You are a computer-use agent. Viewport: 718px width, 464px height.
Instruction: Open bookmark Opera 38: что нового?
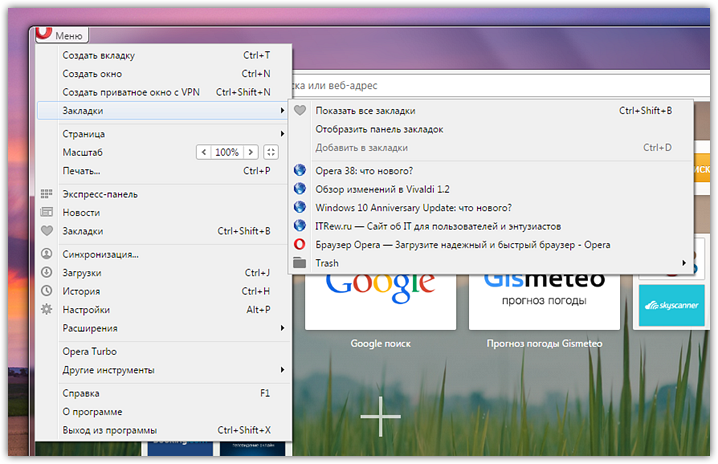tap(490, 171)
